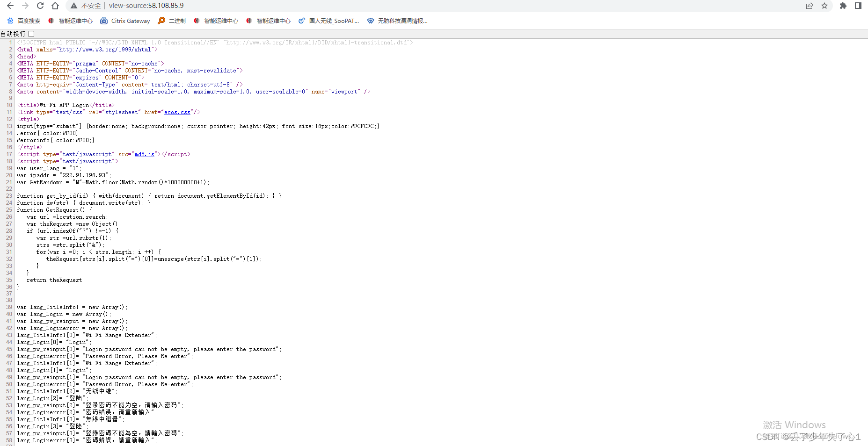The height and width of the screenshot is (446, 868).
Task: Open the md5.js script link
Action: (145, 154)
